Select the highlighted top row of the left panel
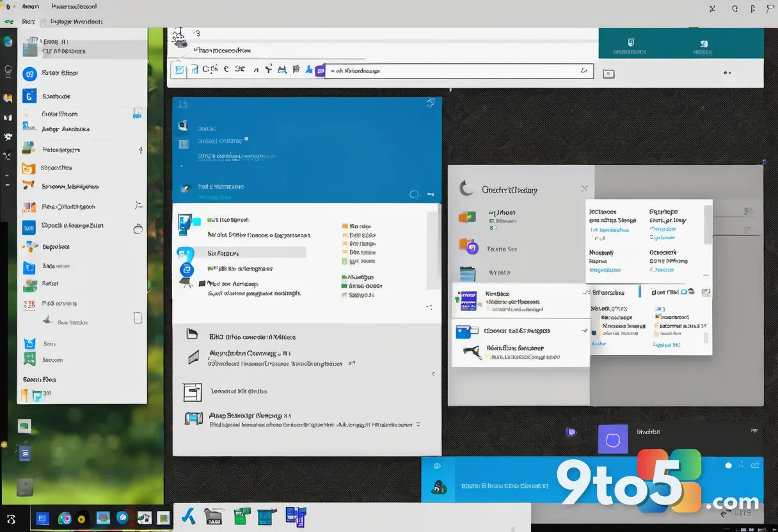The width and height of the screenshot is (778, 532). tap(83, 49)
